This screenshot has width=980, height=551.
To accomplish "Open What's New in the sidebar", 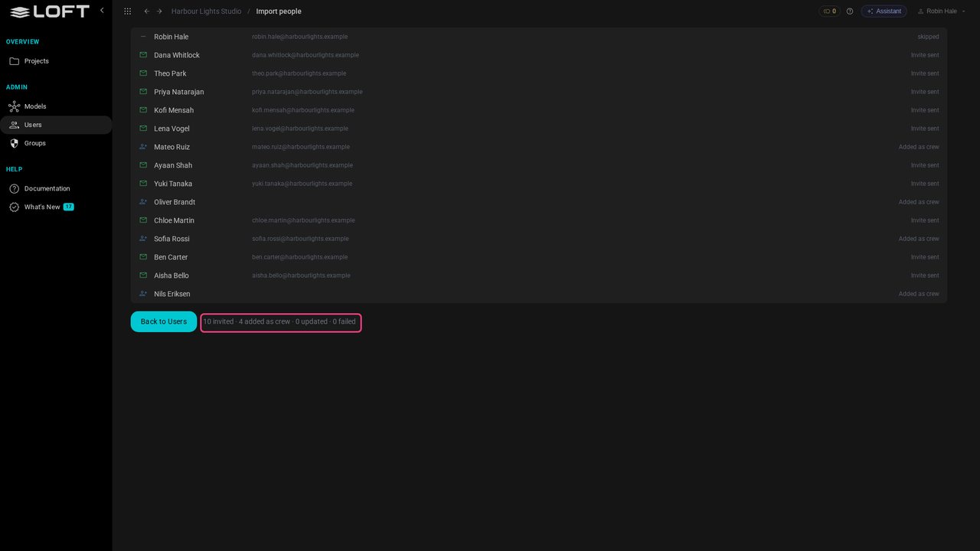I will pyautogui.click(x=56, y=207).
